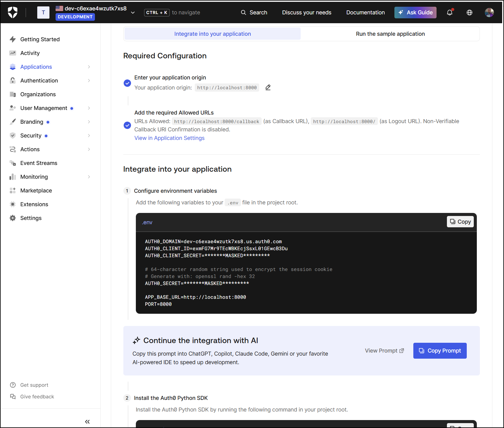Image resolution: width=504 pixels, height=428 pixels.
Task: Expand the Applications submenu chevron
Action: pyautogui.click(x=89, y=67)
